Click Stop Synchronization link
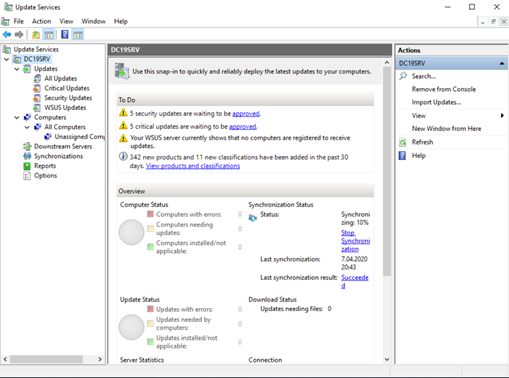Viewport: 509px width, 378px height. (355, 241)
